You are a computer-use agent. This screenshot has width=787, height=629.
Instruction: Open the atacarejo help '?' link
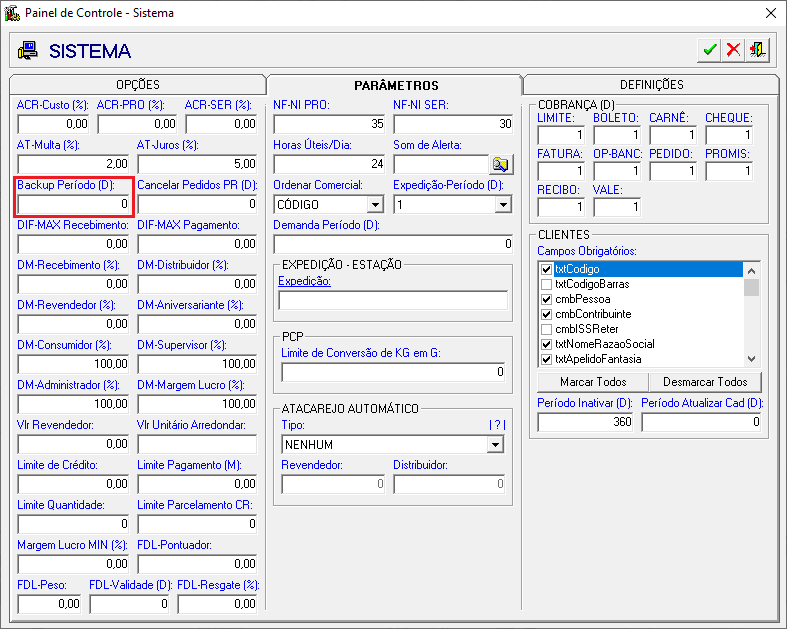click(497, 425)
